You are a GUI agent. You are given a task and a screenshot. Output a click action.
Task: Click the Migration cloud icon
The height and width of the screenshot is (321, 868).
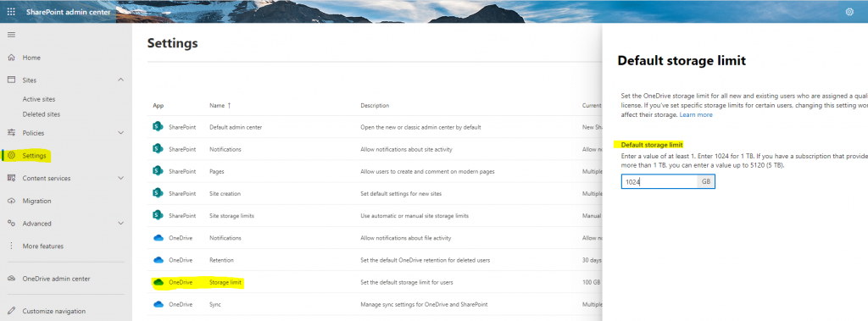tap(11, 201)
